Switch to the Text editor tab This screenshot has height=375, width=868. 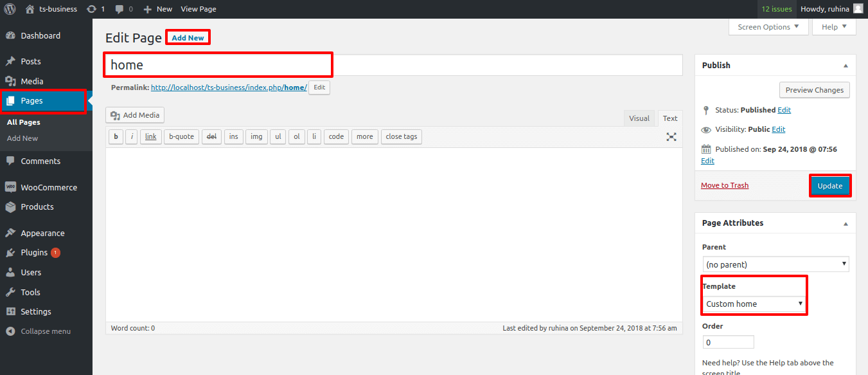[x=670, y=118]
